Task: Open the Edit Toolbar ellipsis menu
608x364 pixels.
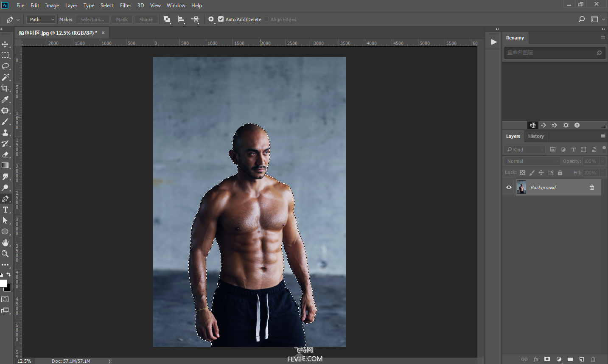Action: (x=5, y=265)
